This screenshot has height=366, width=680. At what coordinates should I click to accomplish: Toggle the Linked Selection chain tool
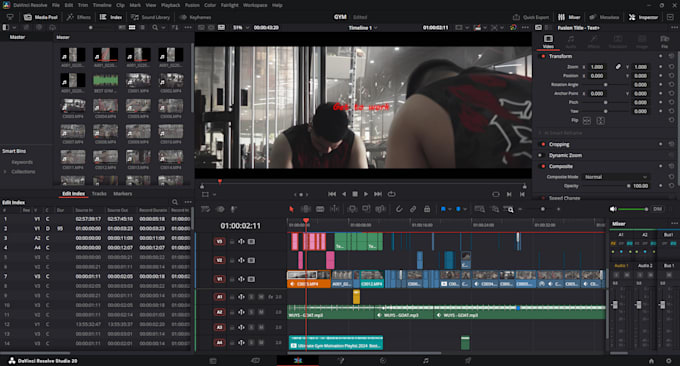[x=413, y=209]
